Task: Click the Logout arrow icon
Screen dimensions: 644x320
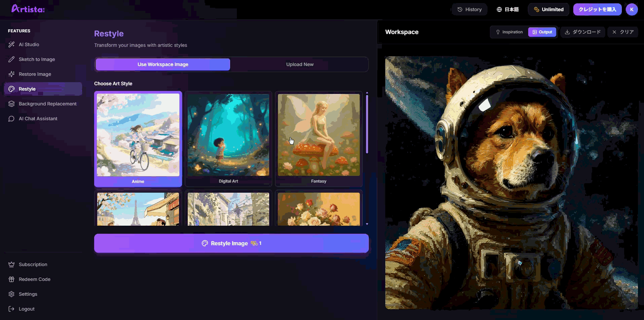Action: coord(11,309)
